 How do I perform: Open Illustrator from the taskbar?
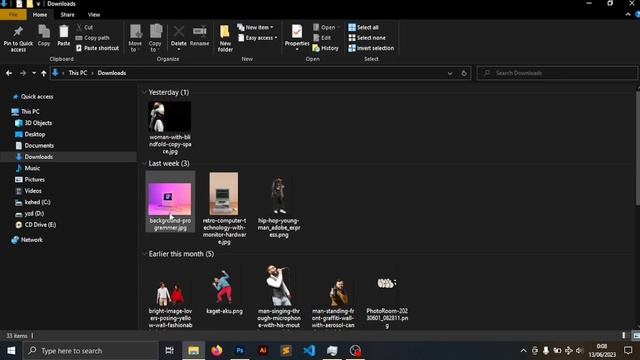263,351
